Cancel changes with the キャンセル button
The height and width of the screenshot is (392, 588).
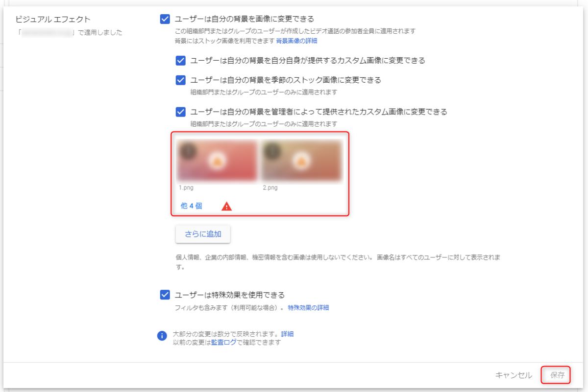tap(514, 375)
